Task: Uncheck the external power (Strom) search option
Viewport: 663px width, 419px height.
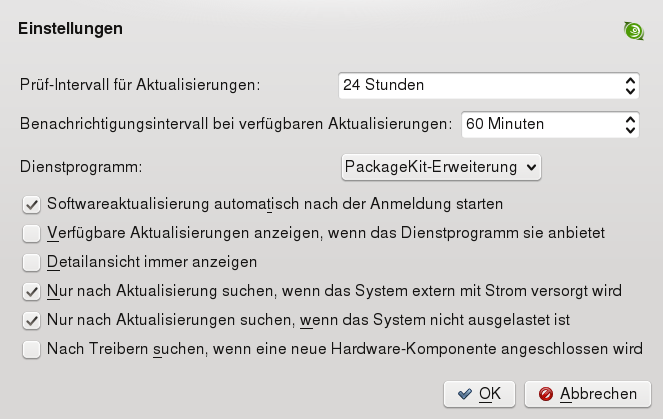Action: coord(31,292)
